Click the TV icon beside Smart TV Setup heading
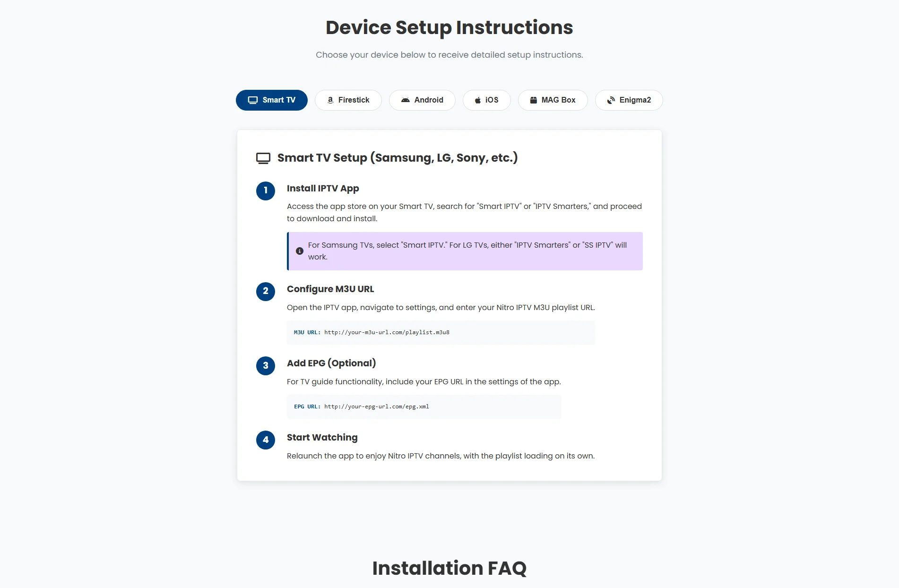The width and height of the screenshot is (899, 588). click(263, 158)
